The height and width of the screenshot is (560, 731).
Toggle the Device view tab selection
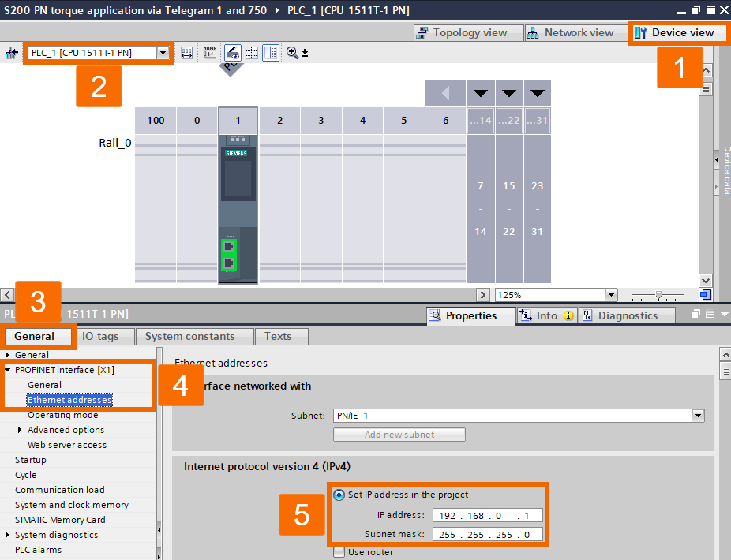pos(678,32)
